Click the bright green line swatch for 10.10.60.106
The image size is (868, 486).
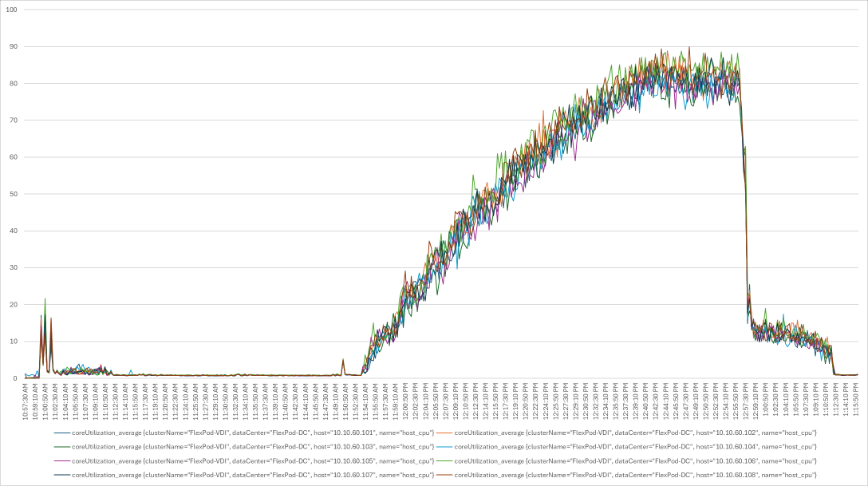pos(444,461)
